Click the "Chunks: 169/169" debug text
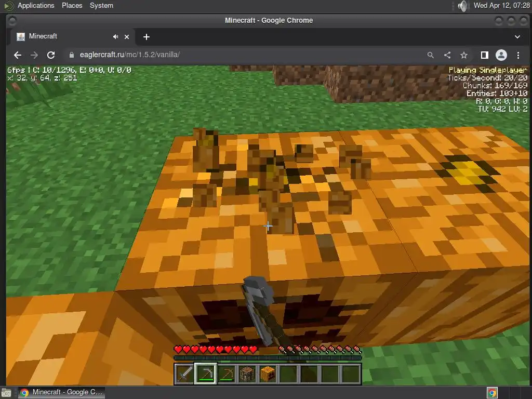 click(495, 86)
